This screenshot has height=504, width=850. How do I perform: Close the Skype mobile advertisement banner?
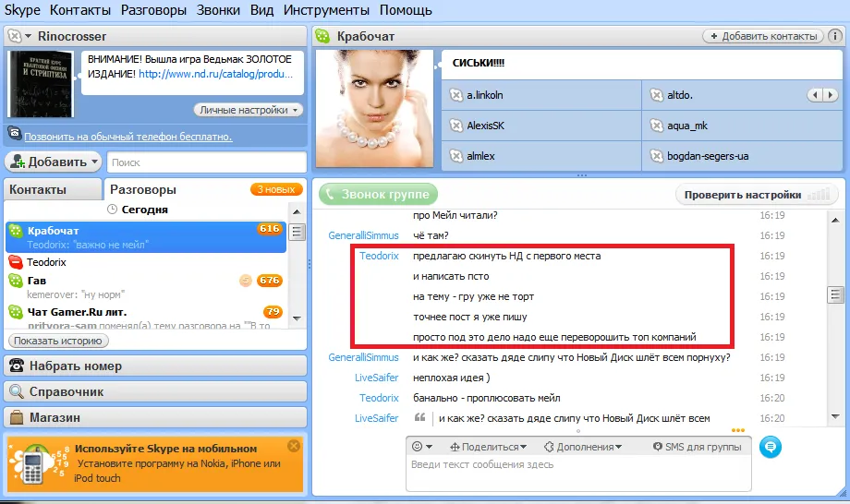pos(294,446)
